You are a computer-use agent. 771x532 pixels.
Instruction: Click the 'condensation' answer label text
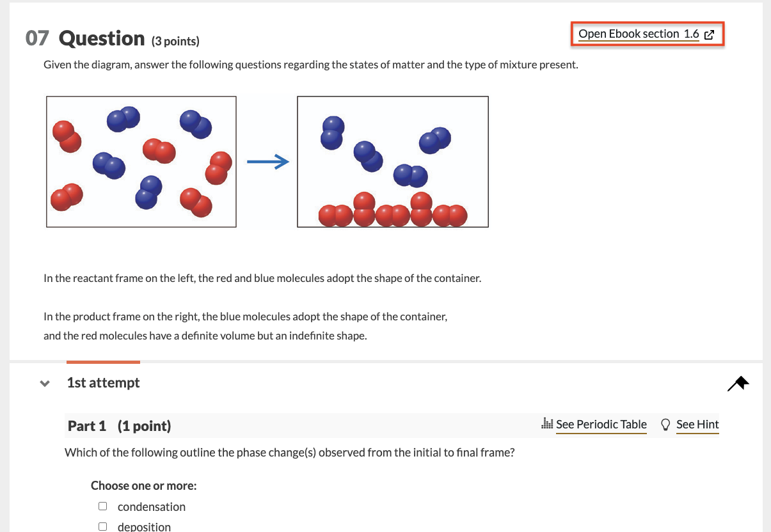[152, 506]
